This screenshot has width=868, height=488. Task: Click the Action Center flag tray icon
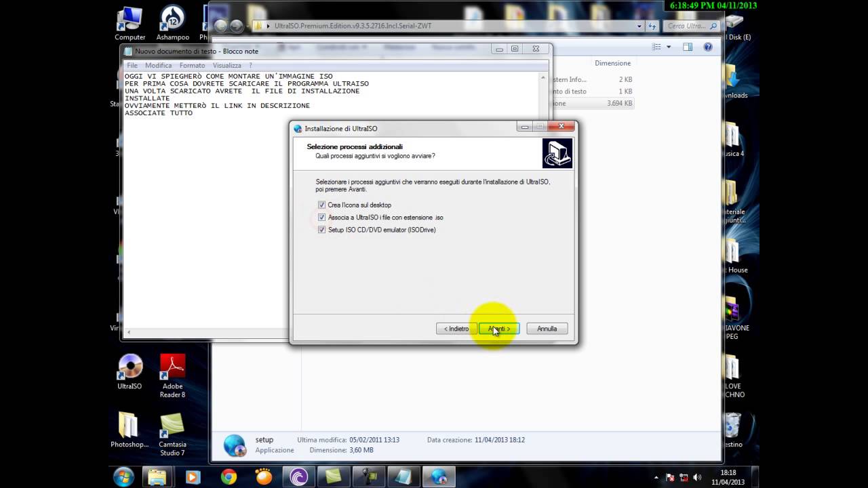(670, 478)
